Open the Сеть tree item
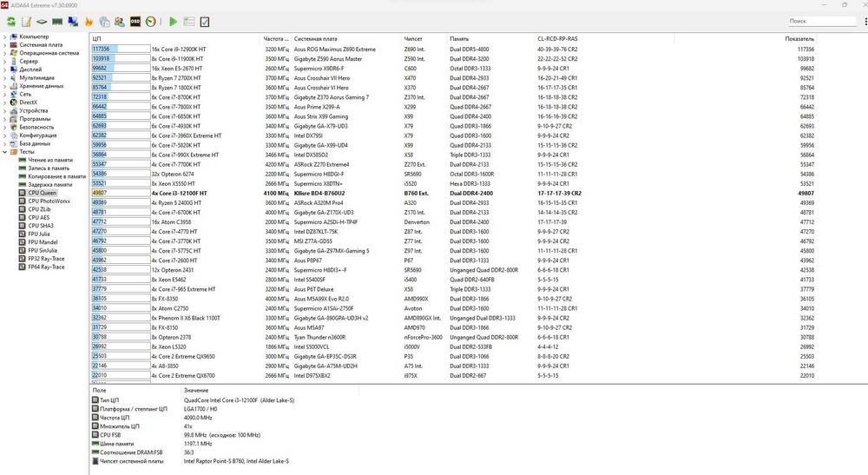This screenshot has width=868, height=475. click(25, 94)
